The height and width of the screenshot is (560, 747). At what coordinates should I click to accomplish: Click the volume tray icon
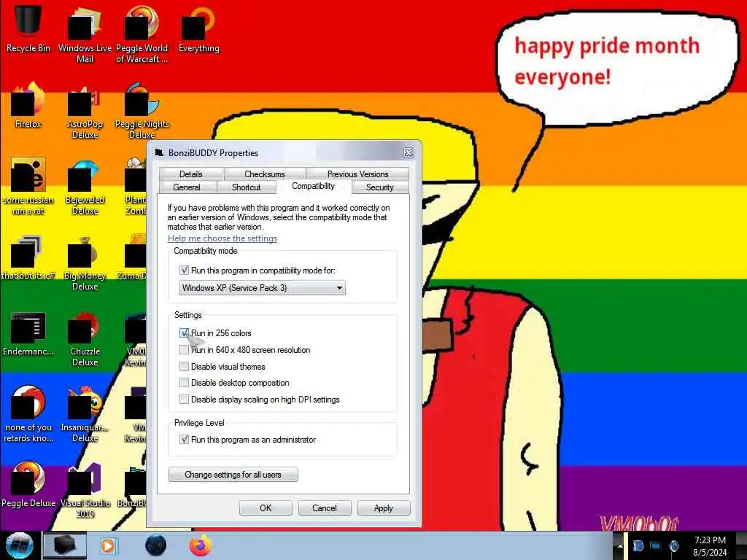coord(673,545)
